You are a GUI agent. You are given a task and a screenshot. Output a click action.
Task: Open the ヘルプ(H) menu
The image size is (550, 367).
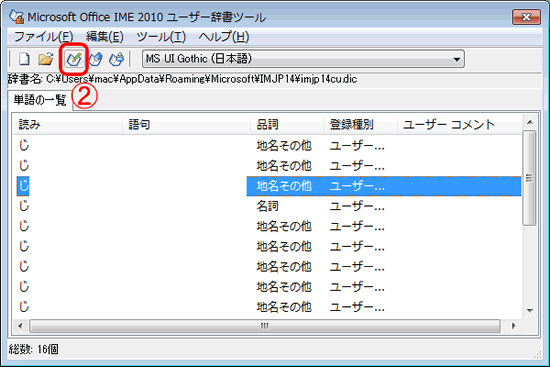click(224, 36)
